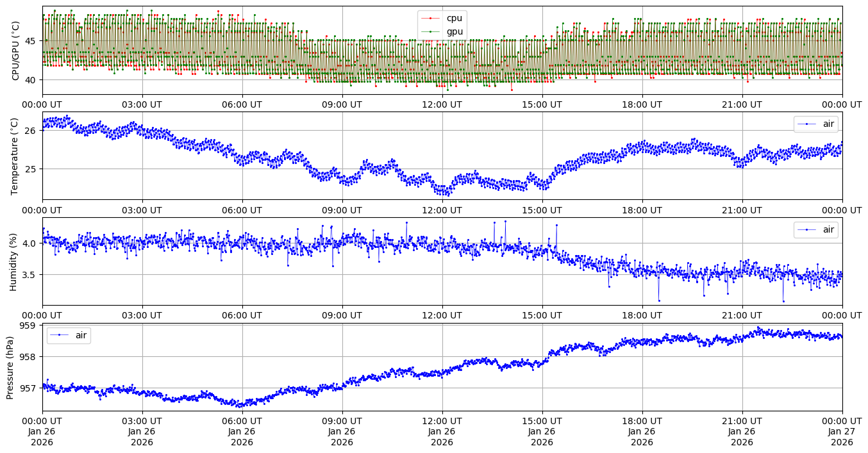868x453 pixels.
Task: Click the air legend in the Pressure plot
Action: (69, 335)
